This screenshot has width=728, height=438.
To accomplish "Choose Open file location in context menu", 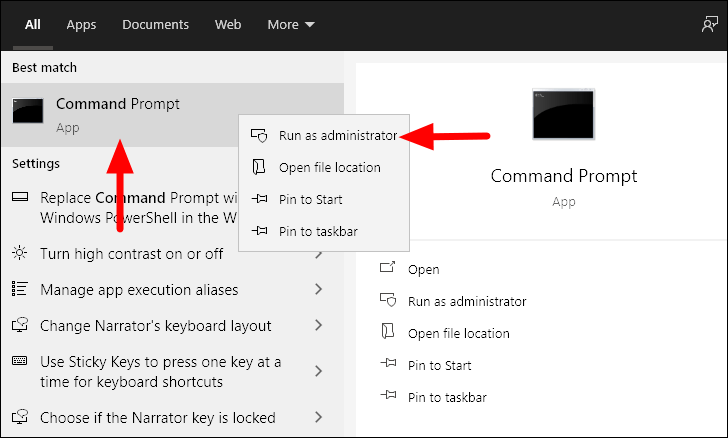I will pos(324,167).
